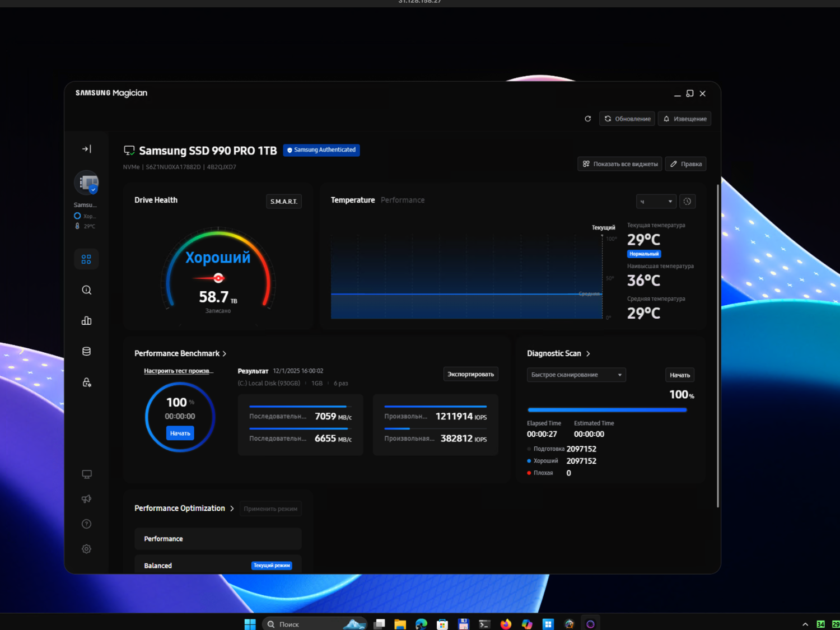Viewport: 840px width, 630px height.
Task: Open Быстрое сканирование scan type dropdown
Action: point(576,375)
